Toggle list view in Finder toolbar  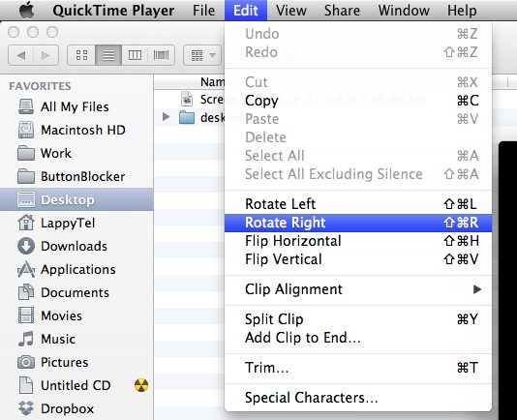coord(108,55)
